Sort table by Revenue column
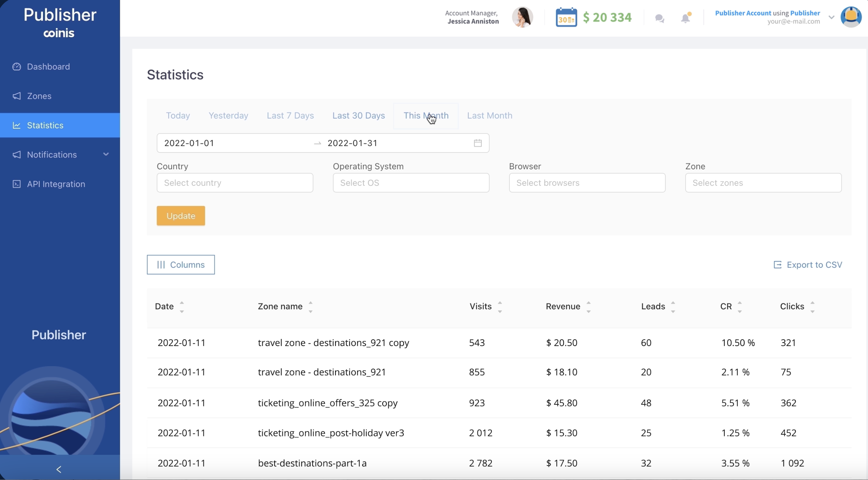The width and height of the screenshot is (868, 480). (x=588, y=307)
